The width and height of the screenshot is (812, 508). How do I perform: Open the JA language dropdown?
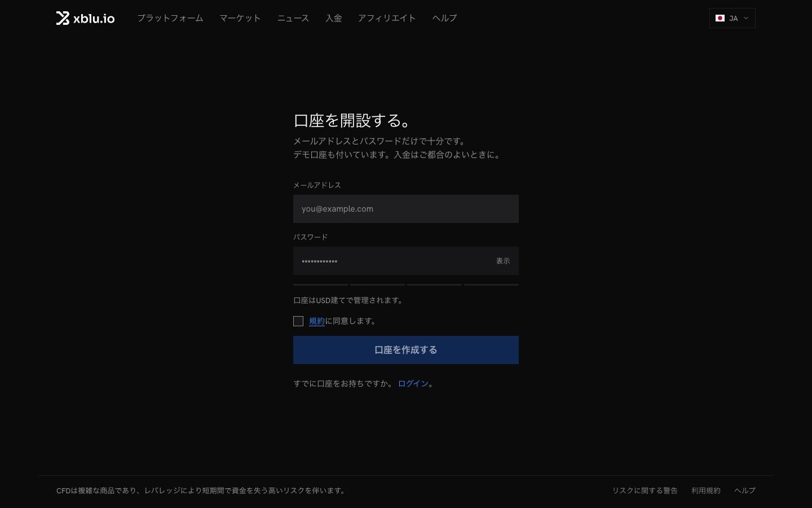point(732,18)
